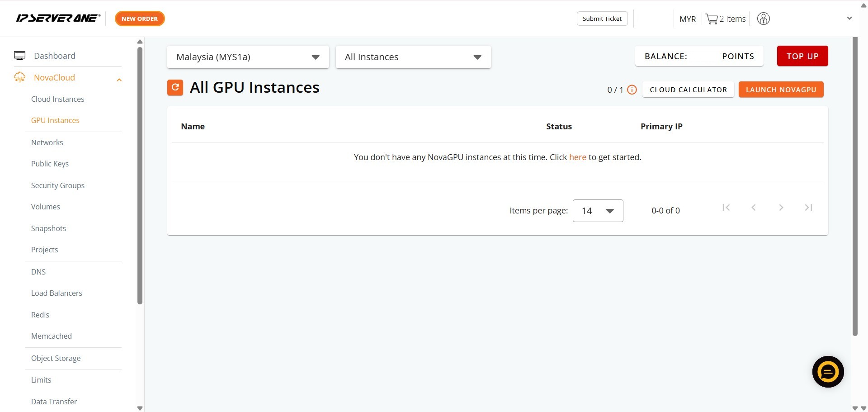Collapse the NovaCloud sidebar section
The image size is (868, 412).
(x=119, y=80)
